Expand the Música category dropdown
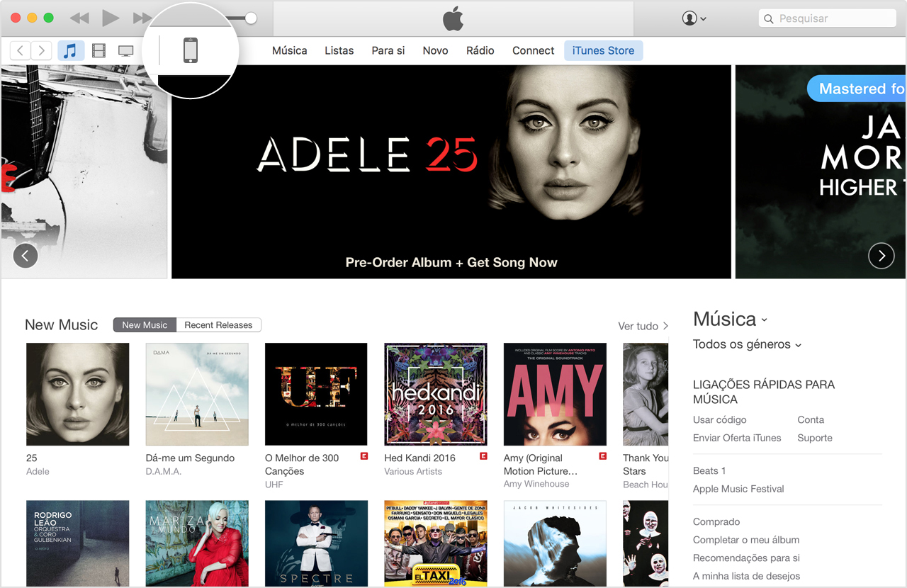Image resolution: width=907 pixels, height=588 pixels. click(730, 320)
